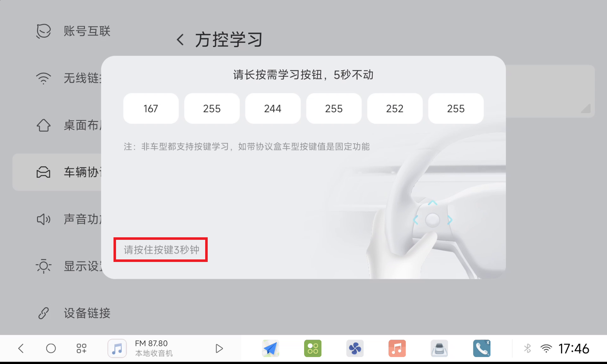Play the FM 87.80 radio
Screen dimensions: 607x364
(219, 349)
